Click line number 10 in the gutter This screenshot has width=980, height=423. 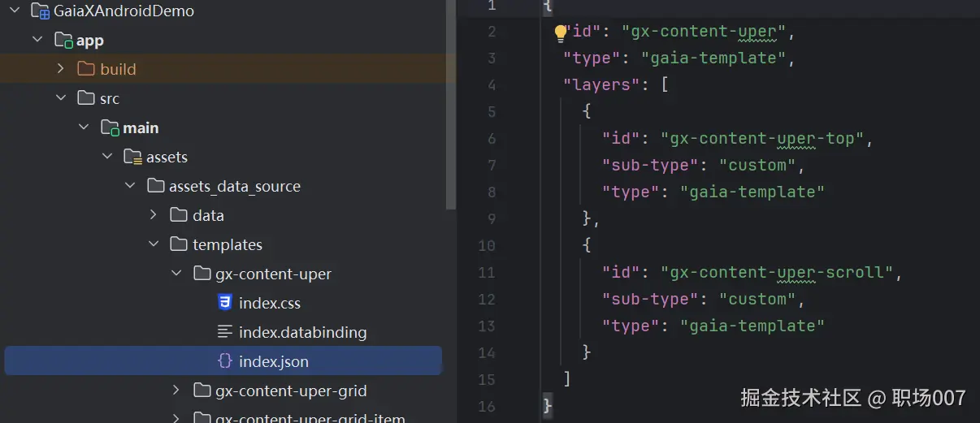[x=487, y=246]
